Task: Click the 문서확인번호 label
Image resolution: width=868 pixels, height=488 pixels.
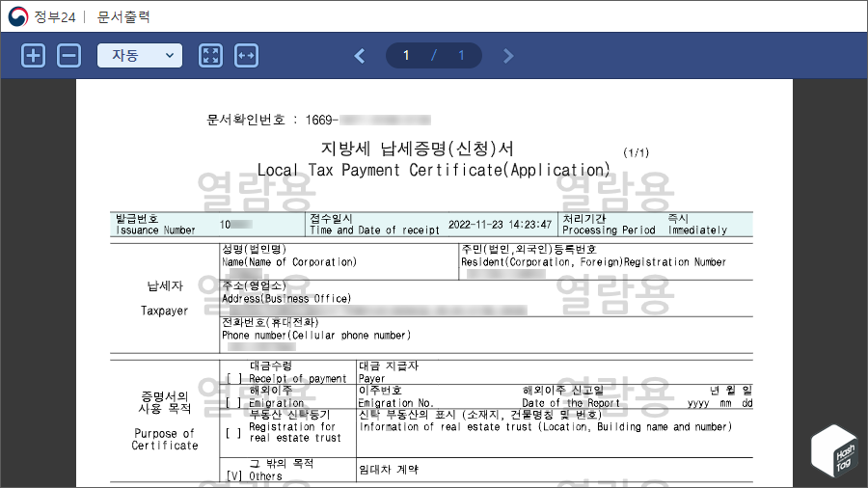Action: click(x=246, y=120)
